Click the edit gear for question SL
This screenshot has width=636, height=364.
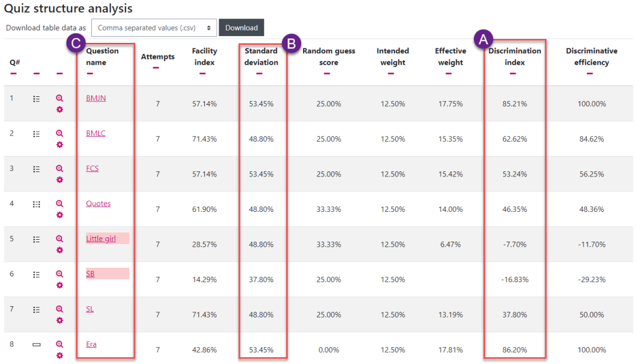[60, 321]
